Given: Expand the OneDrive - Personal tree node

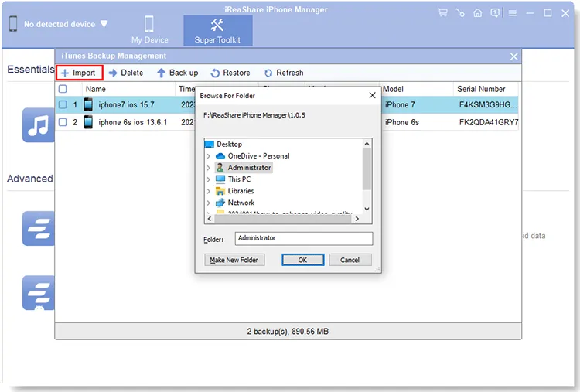Looking at the screenshot, I should click(x=209, y=156).
